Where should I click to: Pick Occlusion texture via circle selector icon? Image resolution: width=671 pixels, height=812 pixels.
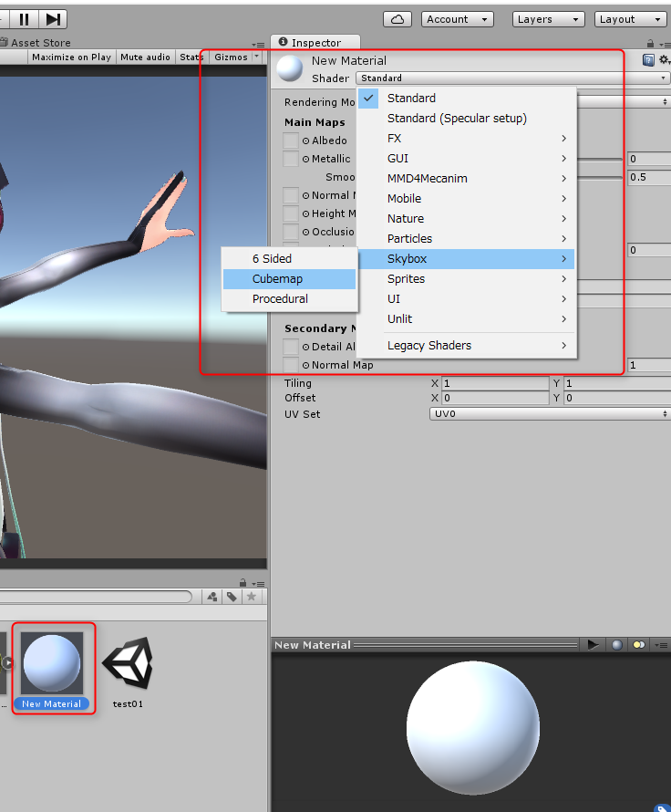click(305, 232)
